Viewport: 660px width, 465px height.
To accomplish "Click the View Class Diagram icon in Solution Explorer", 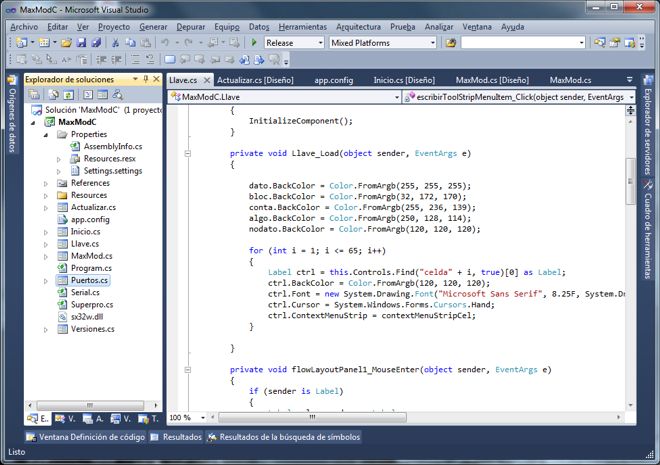I will click(117, 95).
